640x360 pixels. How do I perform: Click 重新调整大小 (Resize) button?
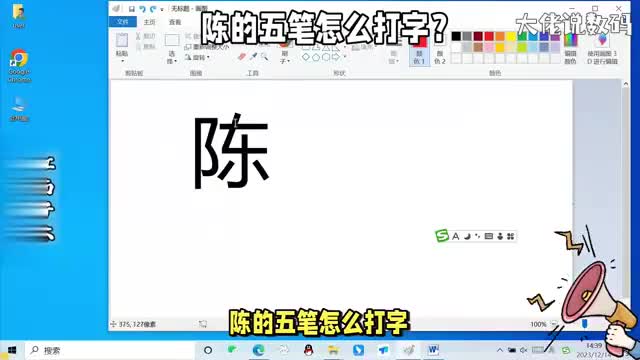click(207, 47)
